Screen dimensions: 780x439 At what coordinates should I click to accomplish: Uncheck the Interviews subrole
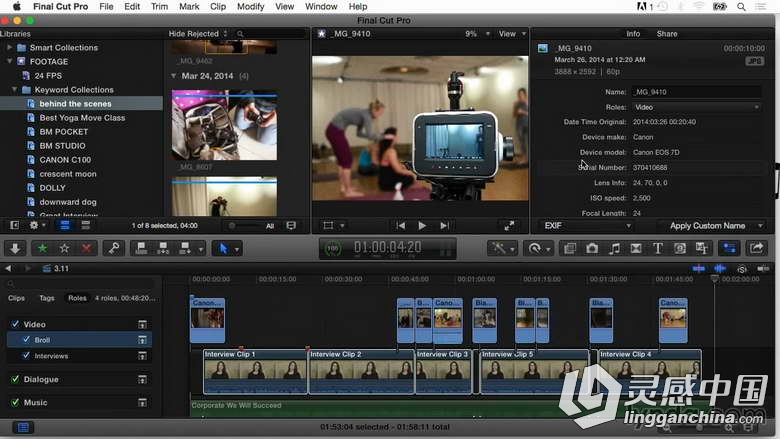click(26, 355)
